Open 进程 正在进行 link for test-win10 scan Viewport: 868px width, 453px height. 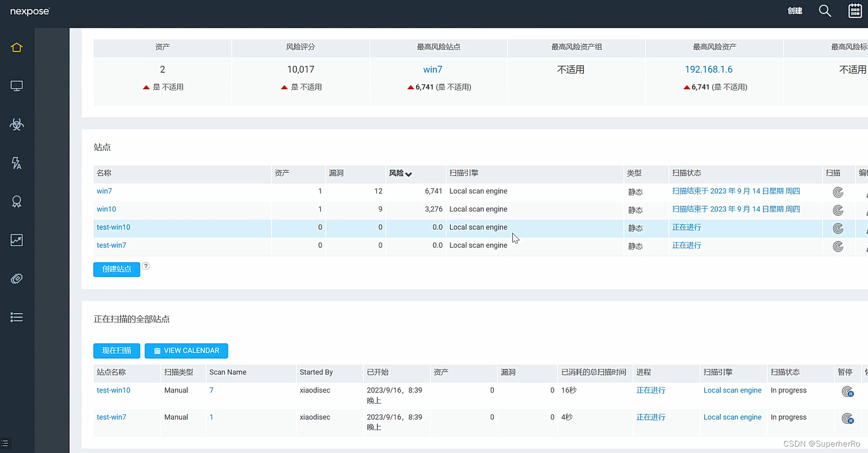point(651,390)
